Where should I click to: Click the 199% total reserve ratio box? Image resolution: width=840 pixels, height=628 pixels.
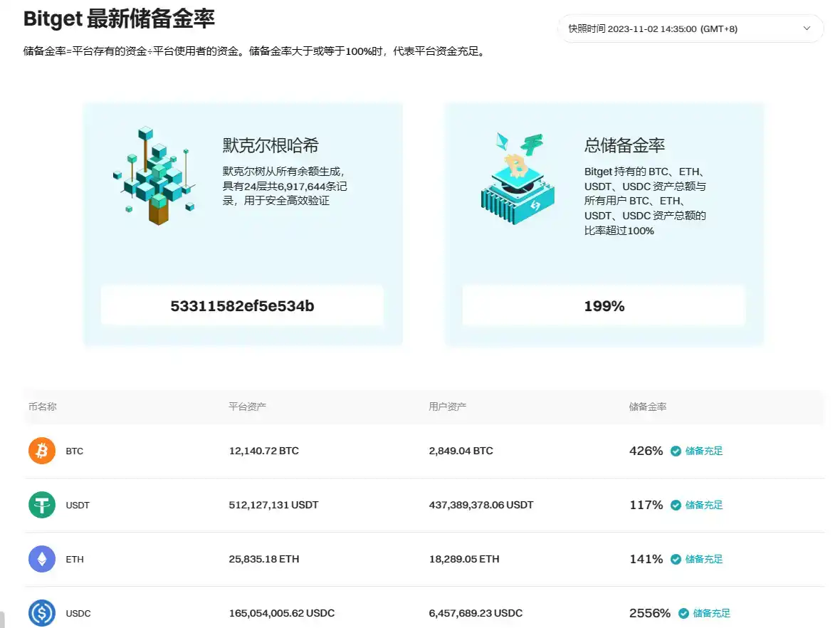click(x=604, y=306)
